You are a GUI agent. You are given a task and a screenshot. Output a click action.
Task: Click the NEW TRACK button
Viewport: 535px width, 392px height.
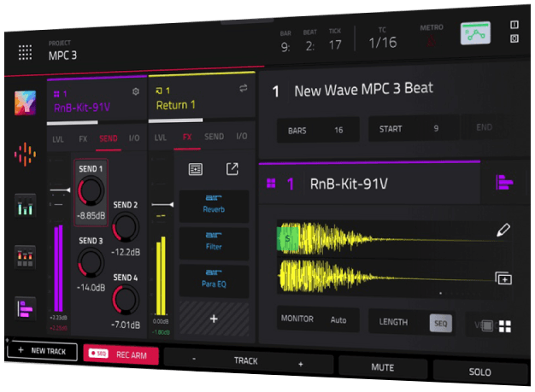coord(43,351)
